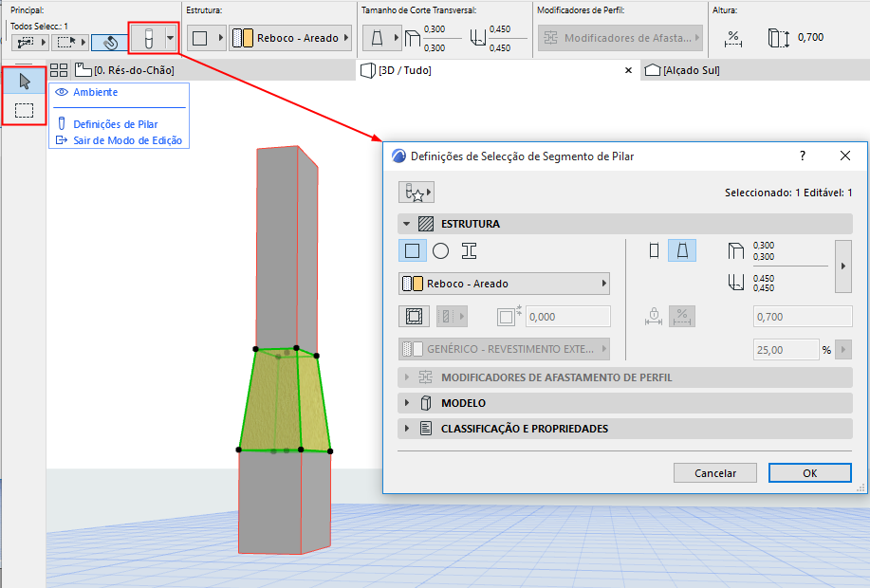Viewport: 870px width, 588px height.
Task: Toggle the magnet quick selection icon
Action: pos(110,42)
